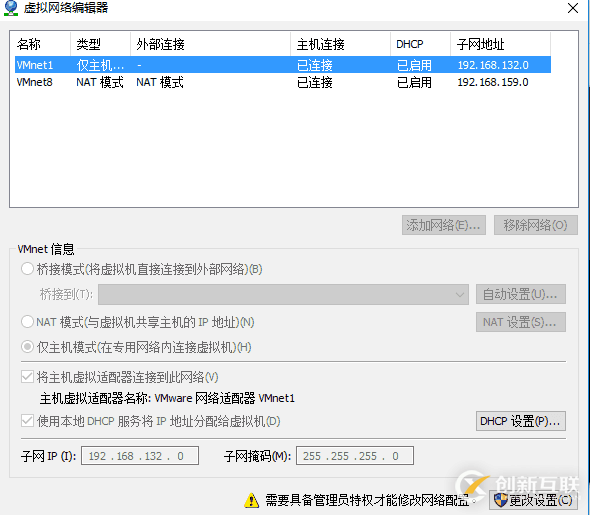Click subnet address 192.168.132.0 in list
Screen dimensions: 590x515
[x=493, y=65]
